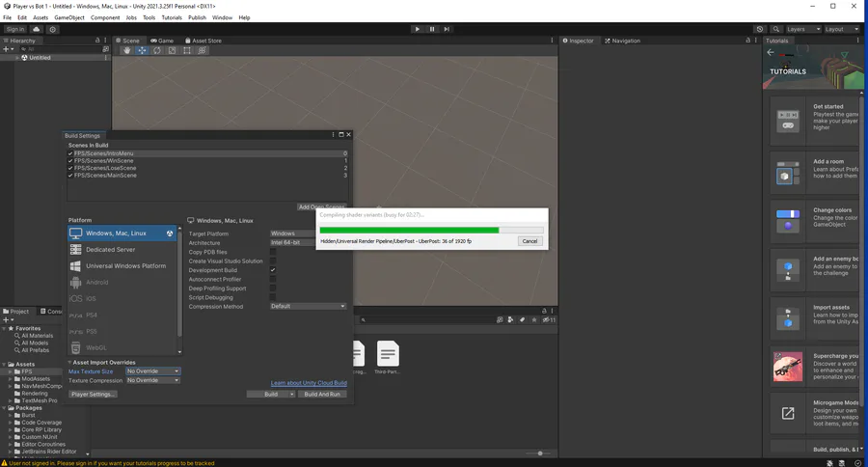The image size is (868, 467).
Task: Click the Hierarchy search-by-type icon
Action: (x=106, y=49)
